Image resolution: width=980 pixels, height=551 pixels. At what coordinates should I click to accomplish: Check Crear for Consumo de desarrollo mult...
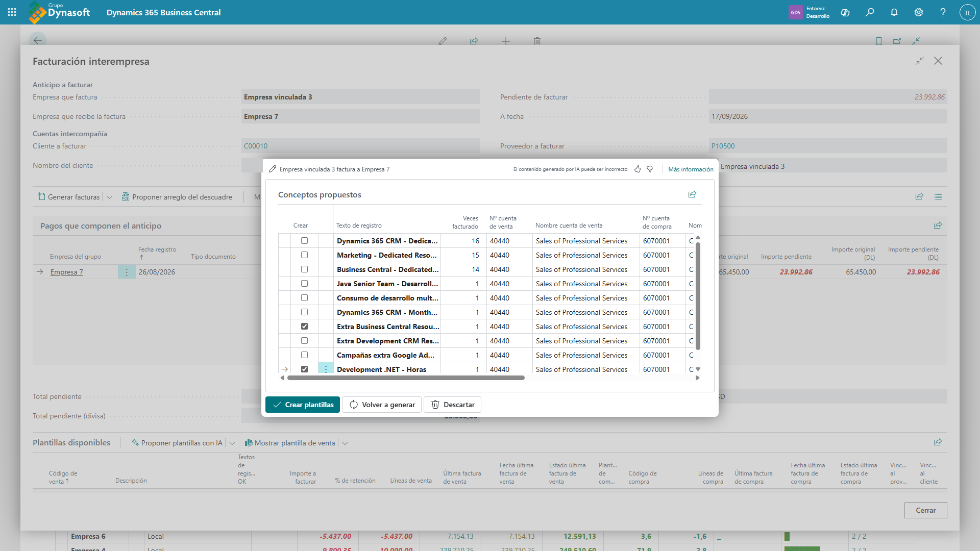tap(305, 298)
